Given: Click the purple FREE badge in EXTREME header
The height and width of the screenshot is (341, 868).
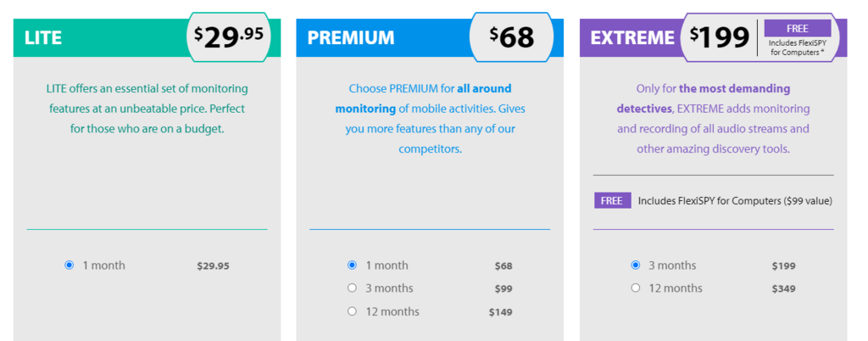Looking at the screenshot, I should click(798, 28).
